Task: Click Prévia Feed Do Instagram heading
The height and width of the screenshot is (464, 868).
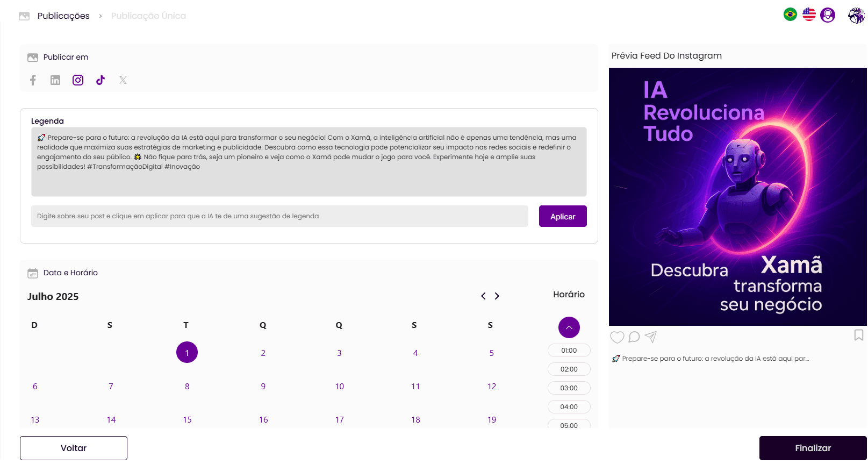Action: pos(666,56)
